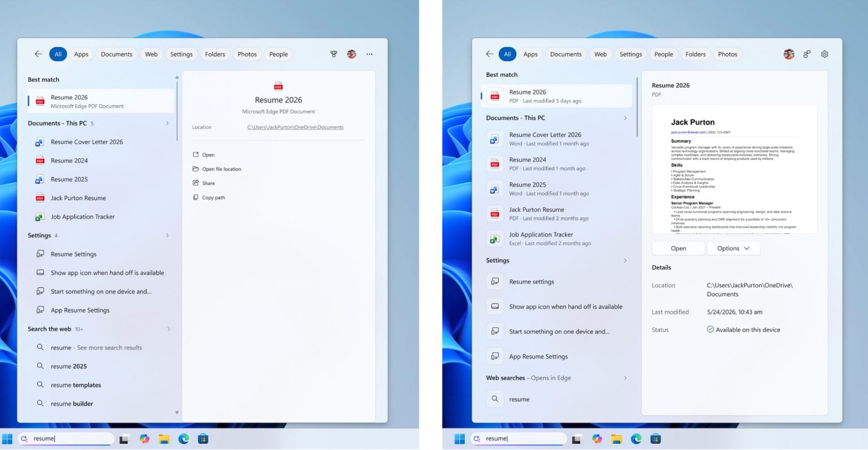
Task: Expand Documents - This PC chevron, right window
Action: (x=625, y=118)
